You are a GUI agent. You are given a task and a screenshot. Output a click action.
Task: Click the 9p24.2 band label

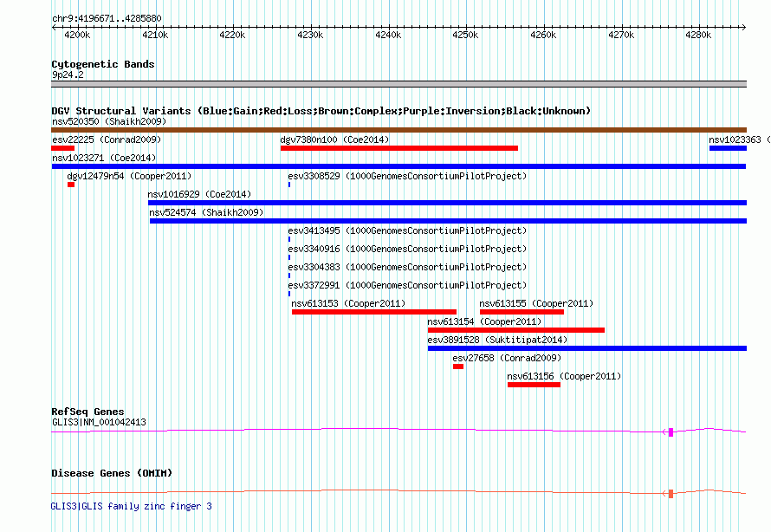click(x=68, y=75)
